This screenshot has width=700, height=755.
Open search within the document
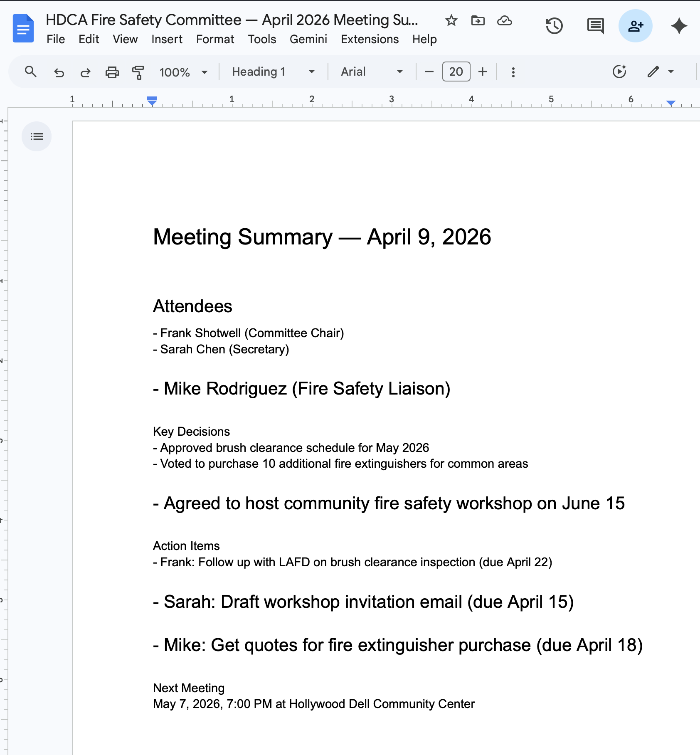[31, 72]
